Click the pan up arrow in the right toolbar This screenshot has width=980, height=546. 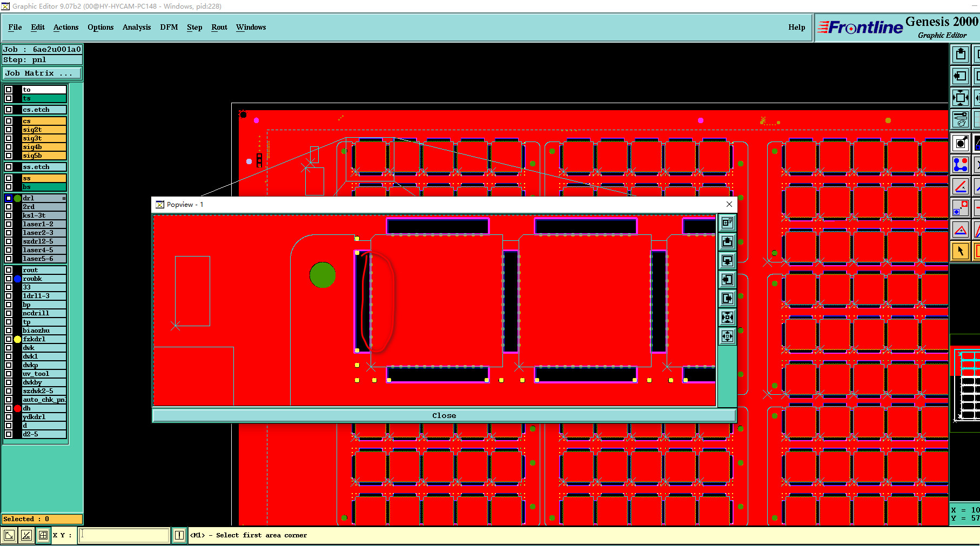(x=961, y=54)
